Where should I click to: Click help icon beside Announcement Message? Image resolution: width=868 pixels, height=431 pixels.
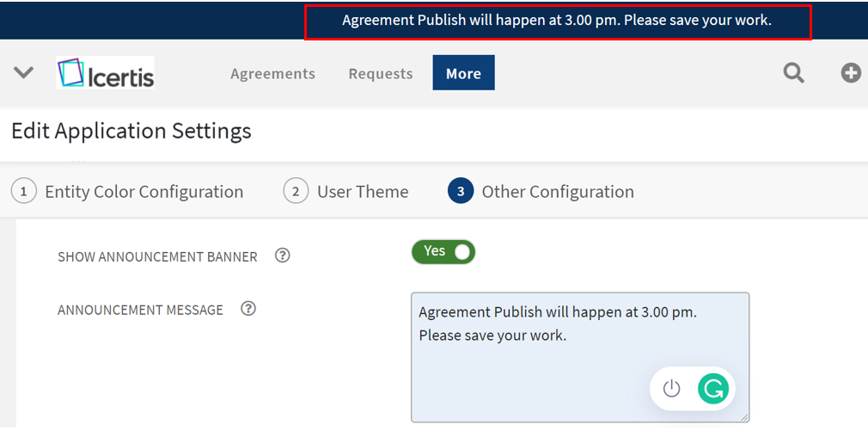pyautogui.click(x=248, y=309)
